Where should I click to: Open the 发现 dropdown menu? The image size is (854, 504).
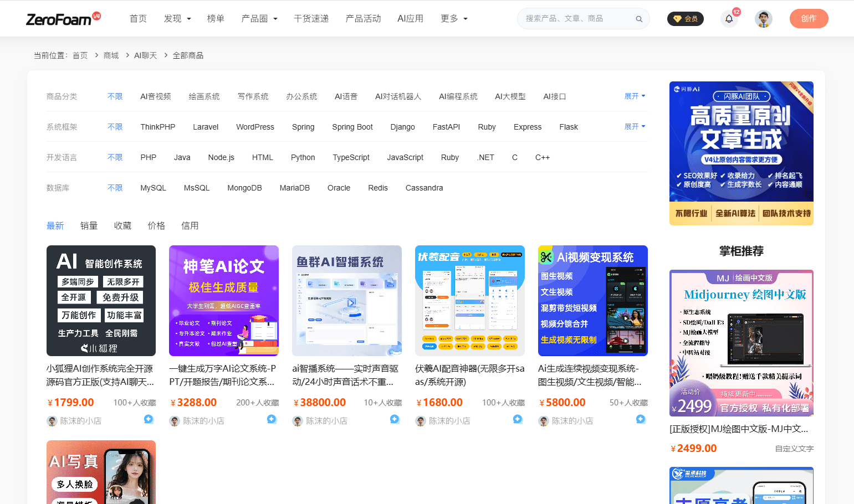click(177, 18)
